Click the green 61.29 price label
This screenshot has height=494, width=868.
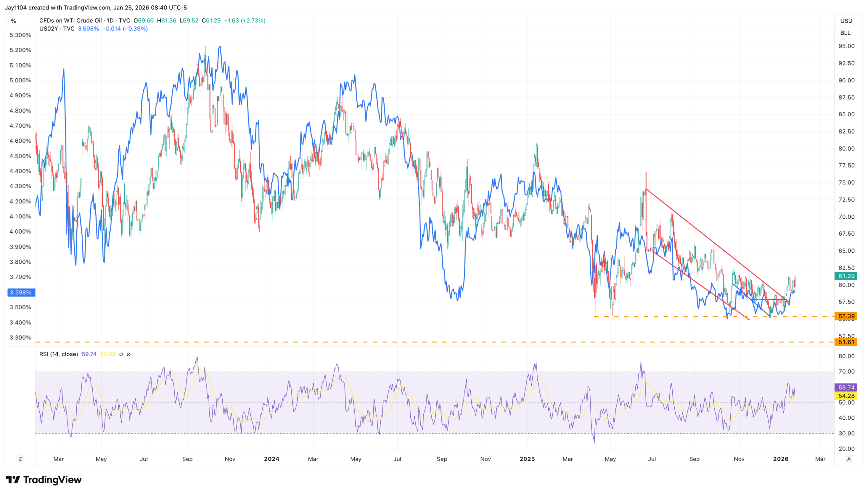click(x=846, y=276)
